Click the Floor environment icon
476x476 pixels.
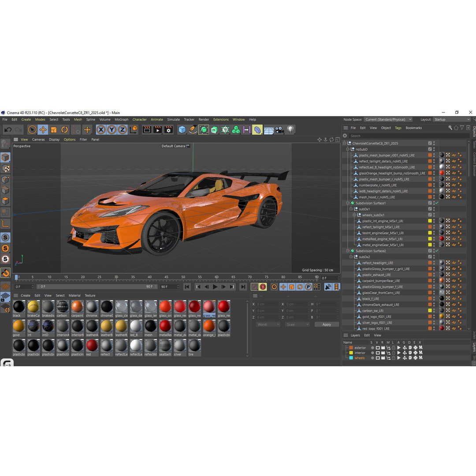tap(268, 130)
